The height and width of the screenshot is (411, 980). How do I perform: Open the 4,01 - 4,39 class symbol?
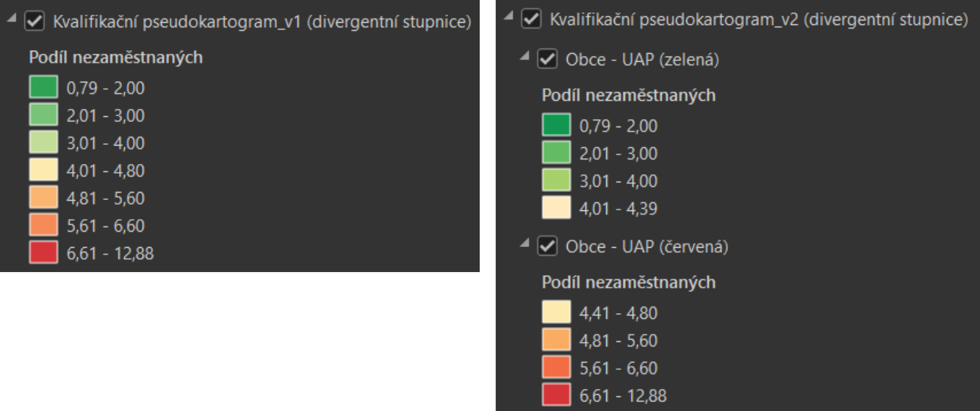tap(556, 209)
